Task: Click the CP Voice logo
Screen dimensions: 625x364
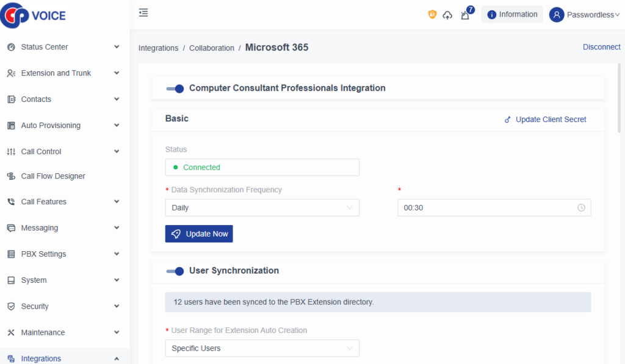Action: point(34,15)
